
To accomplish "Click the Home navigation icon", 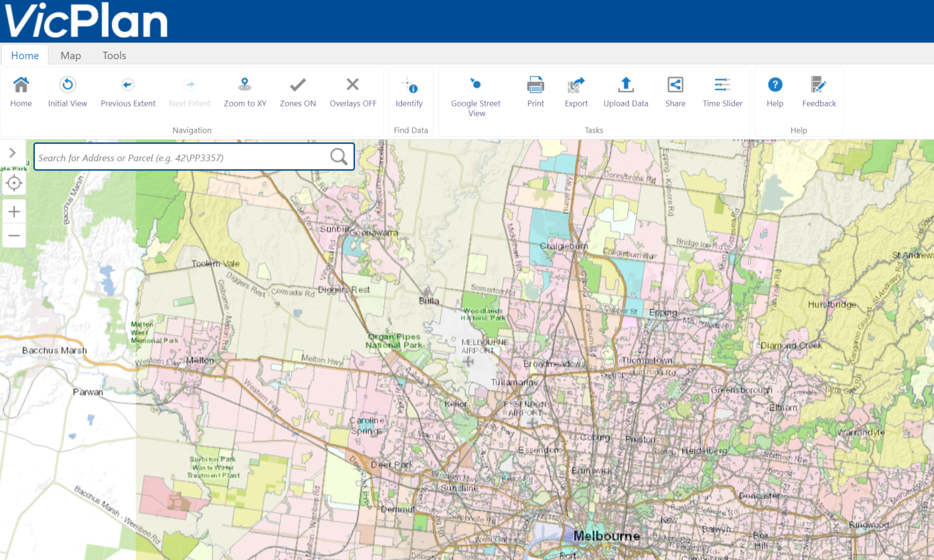I will [x=21, y=85].
